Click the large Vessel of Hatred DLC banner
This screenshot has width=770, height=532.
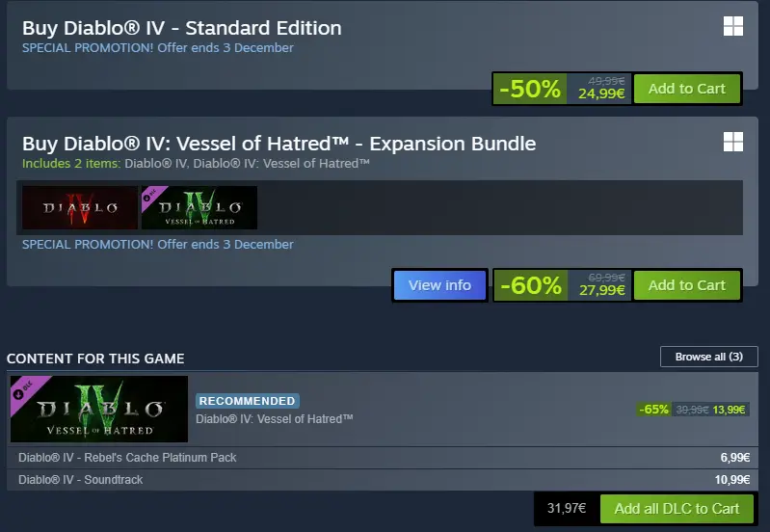(x=98, y=409)
